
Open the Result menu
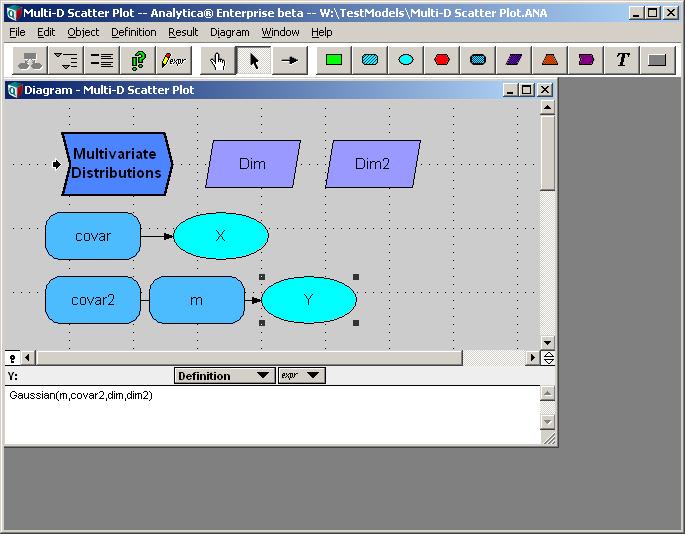pyautogui.click(x=183, y=32)
